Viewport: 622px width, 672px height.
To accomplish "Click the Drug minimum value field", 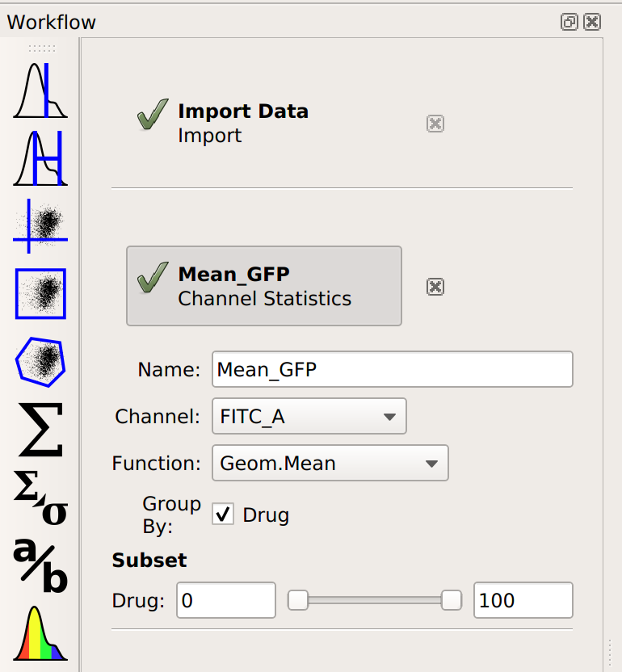I will tap(226, 600).
